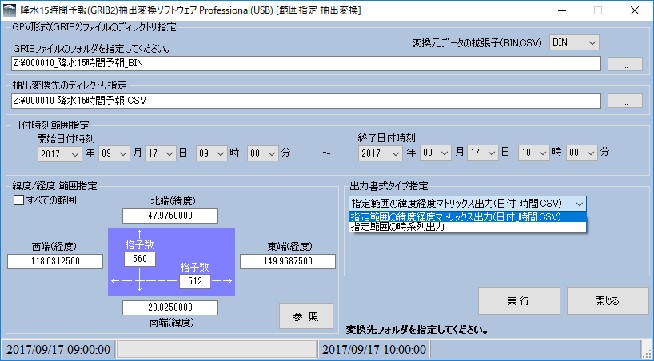Open the start day 17 dropdown
The width and height of the screenshot is (654, 361).
coord(161,153)
